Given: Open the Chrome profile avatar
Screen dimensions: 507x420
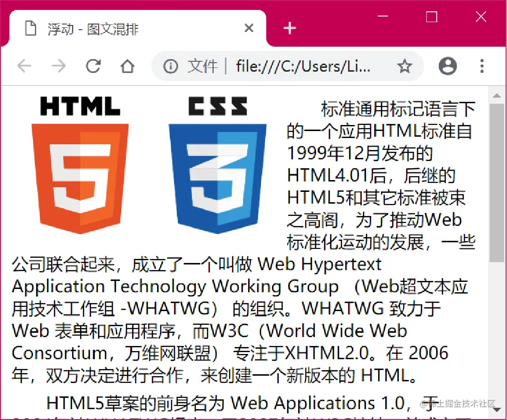Looking at the screenshot, I should (448, 66).
